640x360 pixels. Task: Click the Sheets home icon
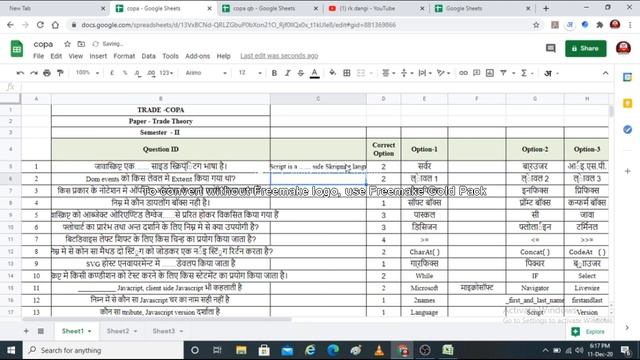pos(17,49)
